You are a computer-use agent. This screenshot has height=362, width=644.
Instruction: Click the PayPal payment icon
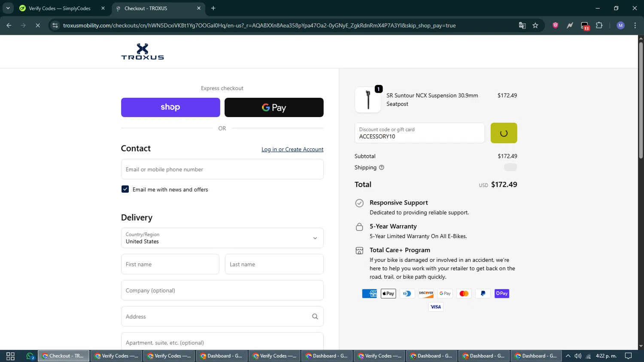tap(483, 293)
